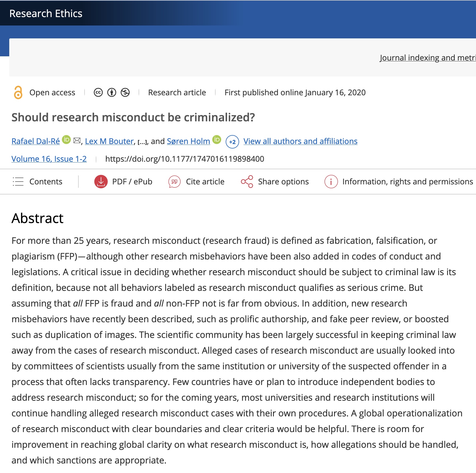Expand the collapsed authors ellipsis [...]
This screenshot has width=476, height=473.
click(x=143, y=142)
